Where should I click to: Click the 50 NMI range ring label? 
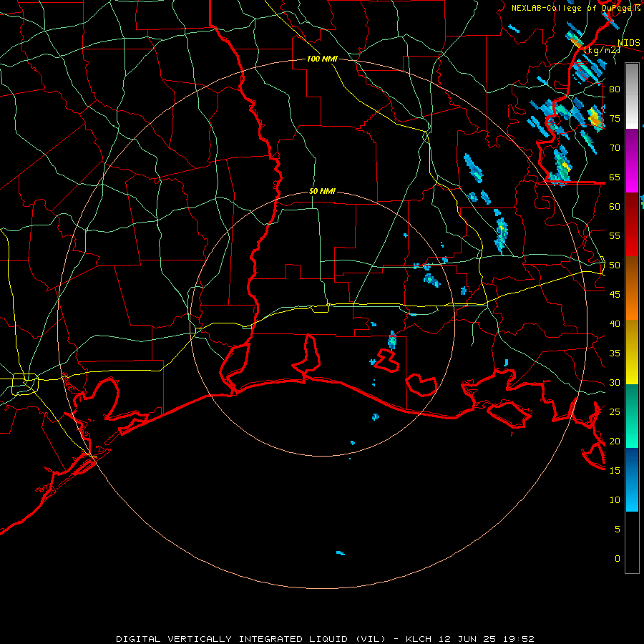point(322,191)
